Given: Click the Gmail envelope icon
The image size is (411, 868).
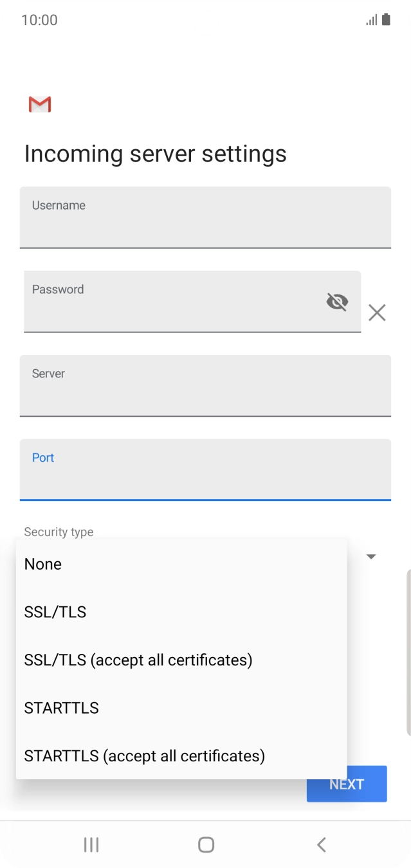Looking at the screenshot, I should [39, 104].
